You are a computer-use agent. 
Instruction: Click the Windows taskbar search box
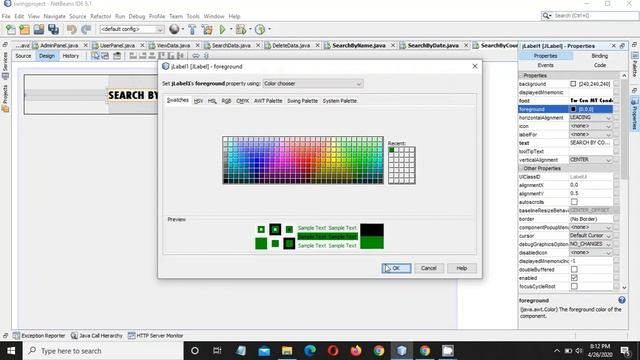click(x=103, y=351)
